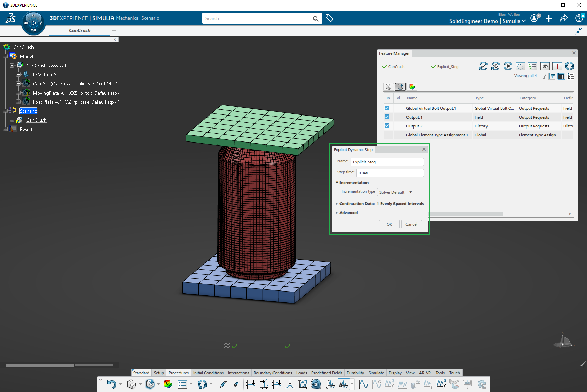Click the rainbow-colored block icon in Feature Manager

coord(412,87)
